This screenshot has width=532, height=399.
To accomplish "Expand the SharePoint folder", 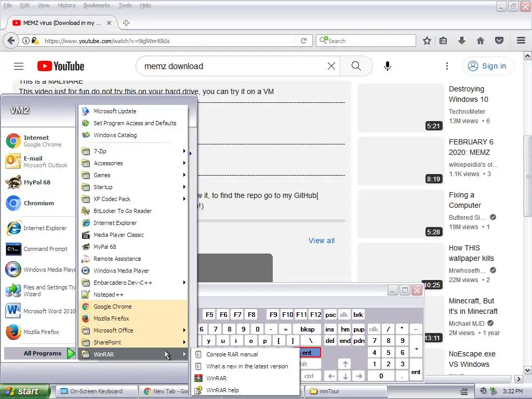I will (x=134, y=342).
